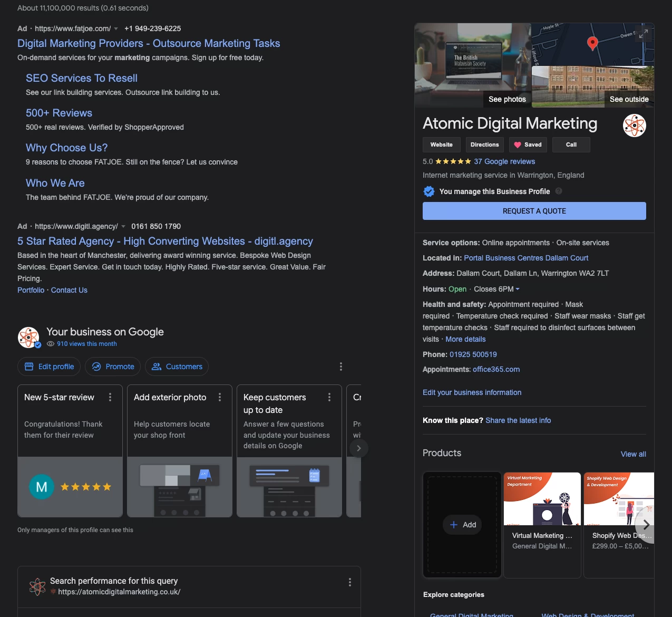
Task: Open the Edit profile chip
Action: coord(49,367)
